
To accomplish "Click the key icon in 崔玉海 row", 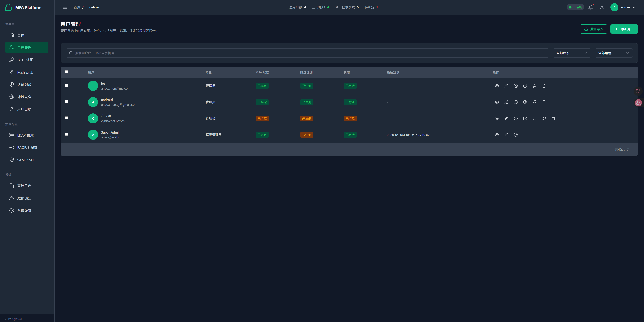I will (x=544, y=118).
